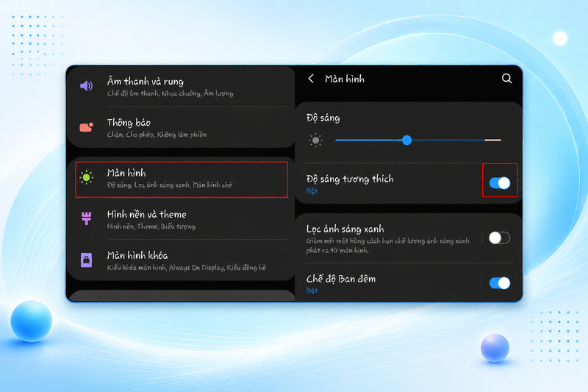Open search with the magnifier icon
The width and height of the screenshot is (588, 392).
coord(506,78)
